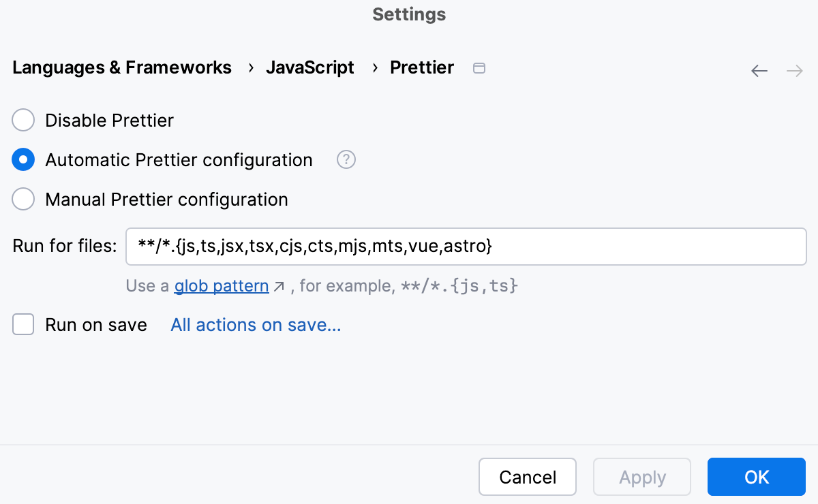This screenshot has height=504, width=818.
Task: Click the help icon beside Automatic Prettier configuration
Action: pos(346,159)
